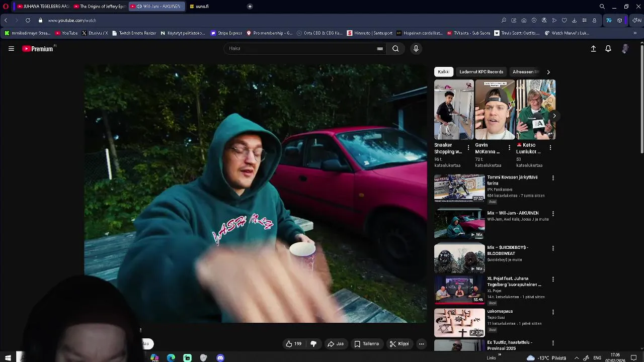Like the video with 199 likes
This screenshot has width=644, height=362.
(293, 344)
